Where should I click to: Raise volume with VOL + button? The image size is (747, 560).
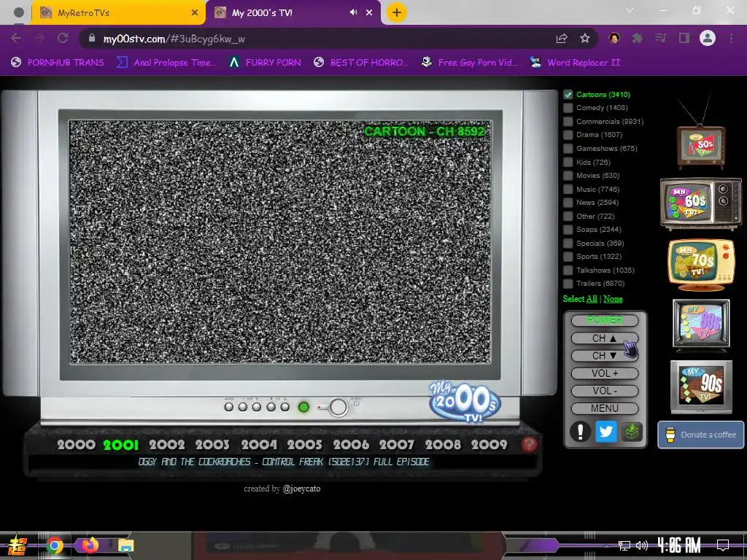[x=605, y=373]
